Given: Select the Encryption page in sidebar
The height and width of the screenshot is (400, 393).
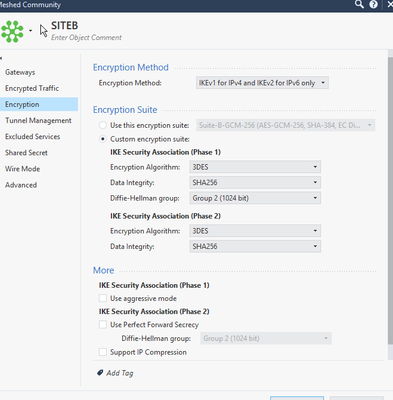Looking at the screenshot, I should click(x=39, y=104).
